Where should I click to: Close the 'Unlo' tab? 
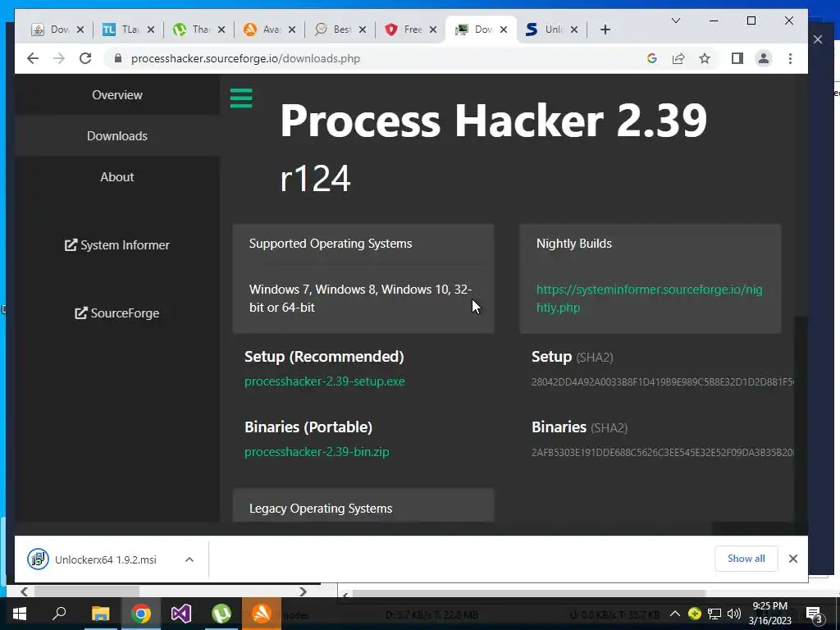(x=574, y=30)
